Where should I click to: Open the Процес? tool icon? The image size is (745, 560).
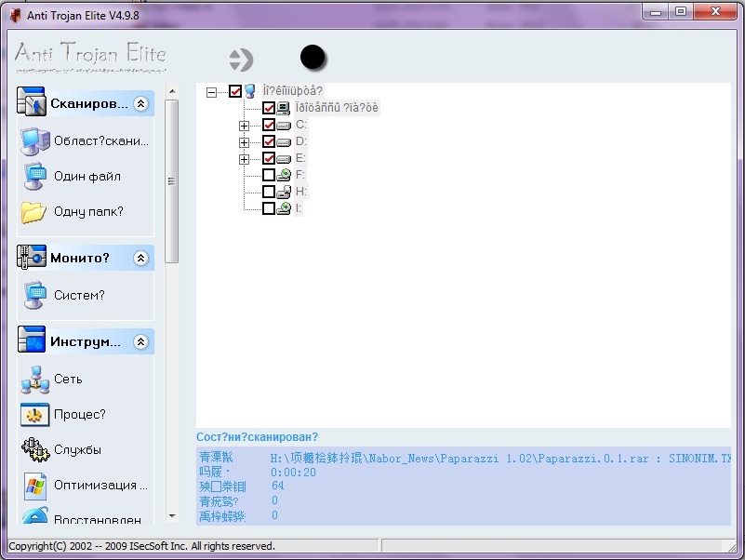(34, 415)
